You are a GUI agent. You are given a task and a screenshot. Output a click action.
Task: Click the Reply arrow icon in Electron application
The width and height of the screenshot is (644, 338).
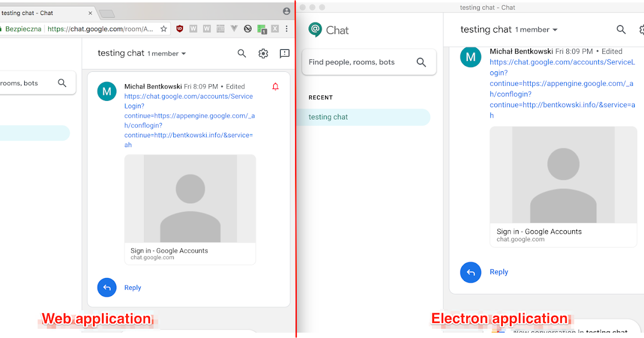tap(471, 272)
